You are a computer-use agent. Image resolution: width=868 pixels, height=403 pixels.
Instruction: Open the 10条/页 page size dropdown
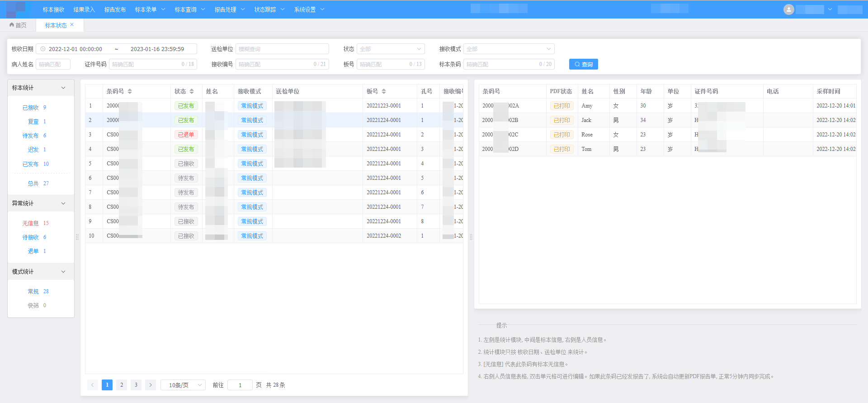[183, 385]
